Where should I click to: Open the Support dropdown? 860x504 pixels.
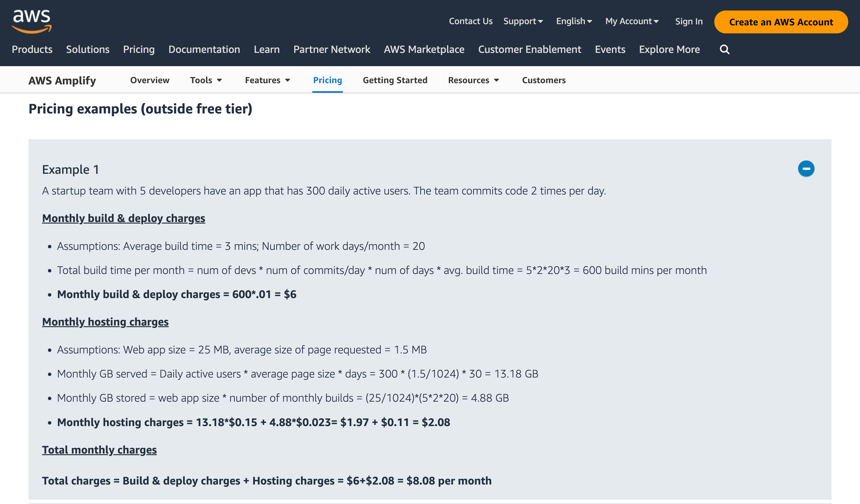point(523,21)
